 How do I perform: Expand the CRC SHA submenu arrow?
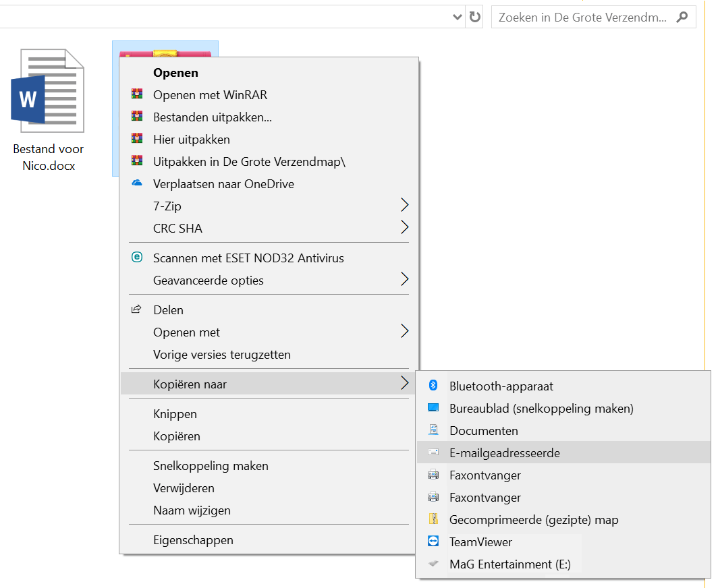pyautogui.click(x=404, y=228)
